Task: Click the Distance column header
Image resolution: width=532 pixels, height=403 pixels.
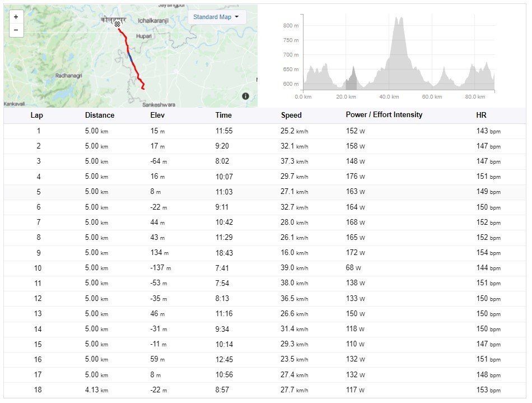Action: [x=100, y=115]
